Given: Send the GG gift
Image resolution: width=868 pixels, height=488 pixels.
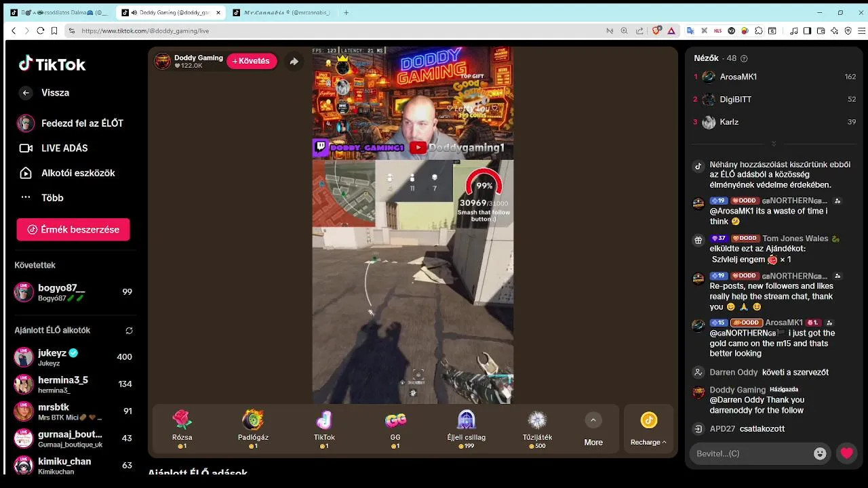Looking at the screenshot, I should pyautogui.click(x=395, y=429).
